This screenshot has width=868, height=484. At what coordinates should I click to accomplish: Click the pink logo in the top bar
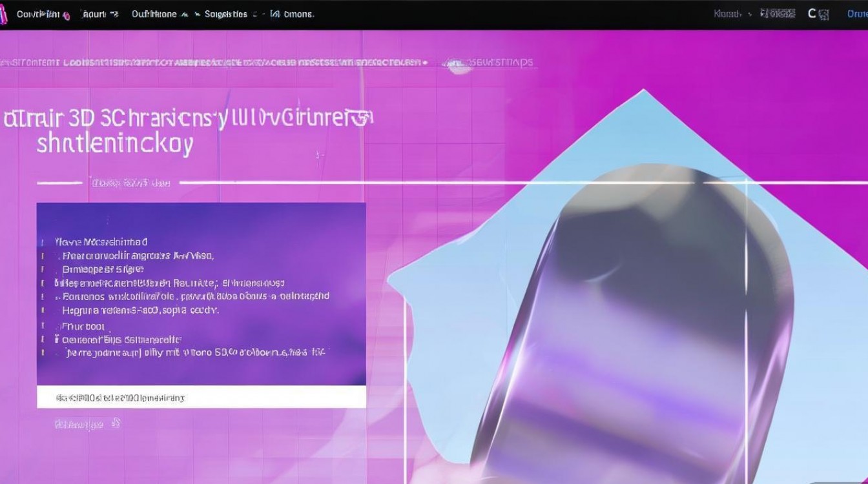tap(3, 15)
